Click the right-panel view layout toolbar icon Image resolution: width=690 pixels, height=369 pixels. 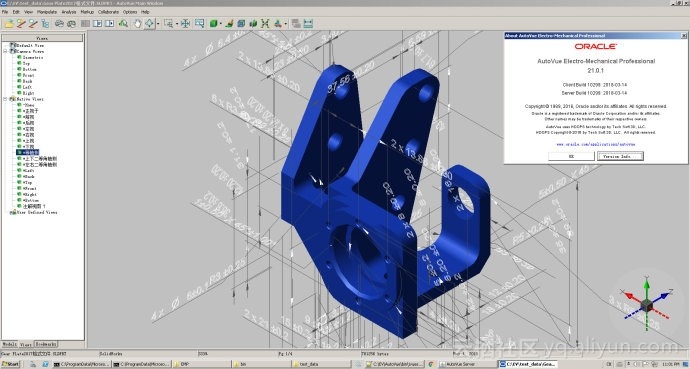(109, 24)
